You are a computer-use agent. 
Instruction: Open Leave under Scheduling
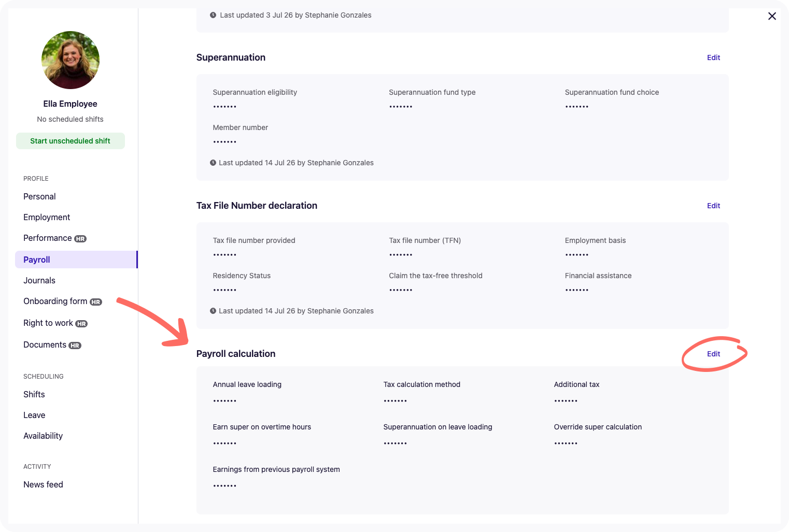(34, 415)
